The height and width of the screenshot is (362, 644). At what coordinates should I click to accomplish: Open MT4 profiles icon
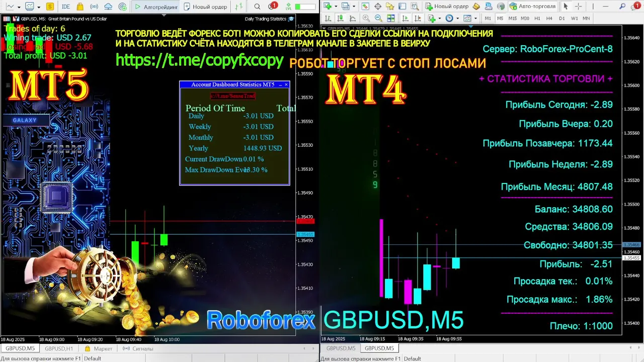[x=345, y=7]
